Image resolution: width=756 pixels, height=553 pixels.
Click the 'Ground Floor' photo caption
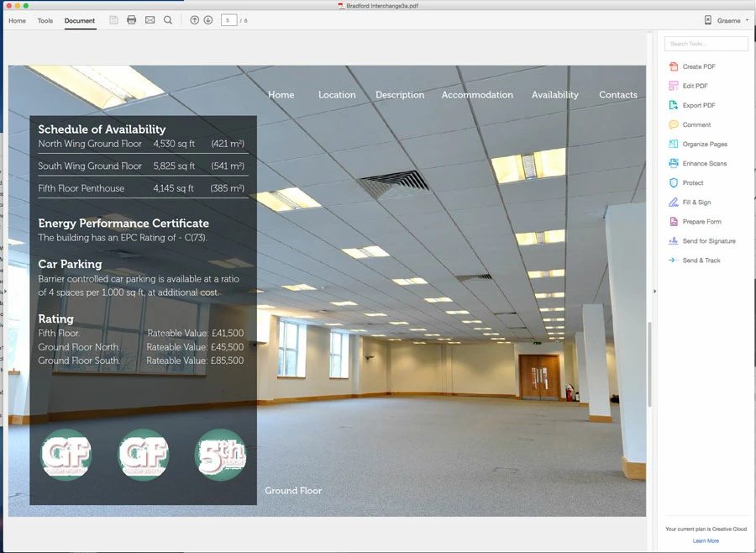[x=293, y=490]
